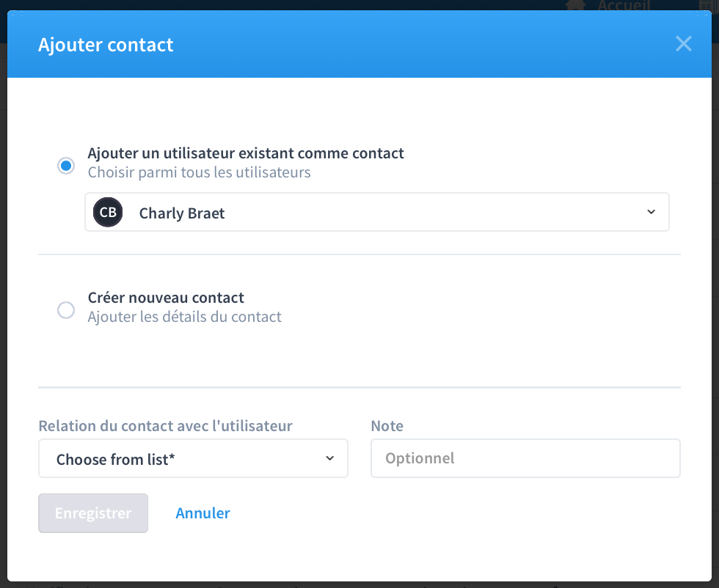Click the Note field label
Viewport: 719px width, 588px height.
387,426
